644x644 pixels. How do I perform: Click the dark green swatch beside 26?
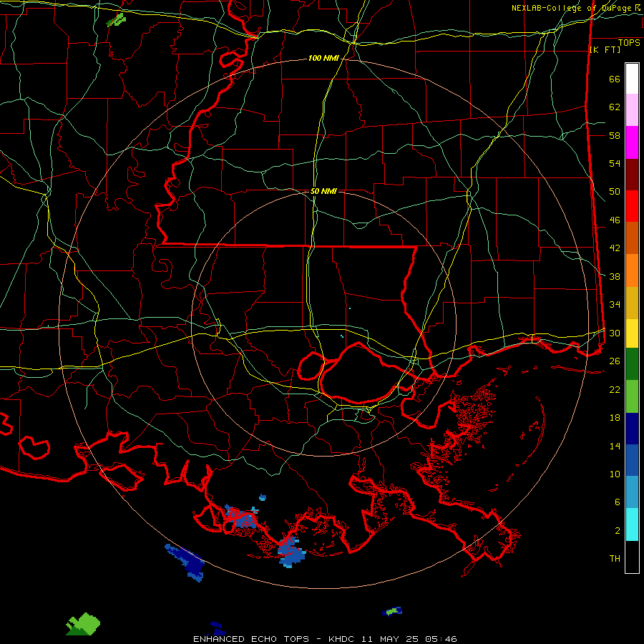click(x=632, y=364)
